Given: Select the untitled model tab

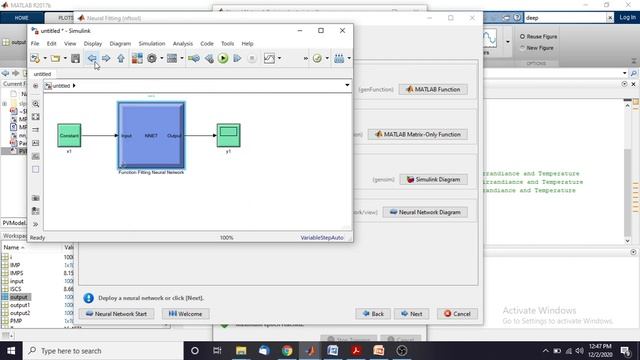Looking at the screenshot, I should click(x=42, y=74).
